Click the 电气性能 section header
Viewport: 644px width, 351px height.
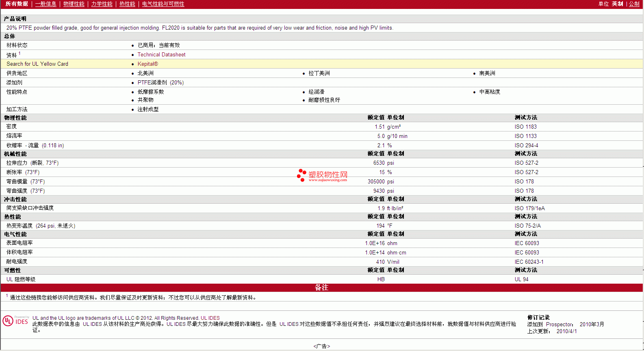[15, 235]
